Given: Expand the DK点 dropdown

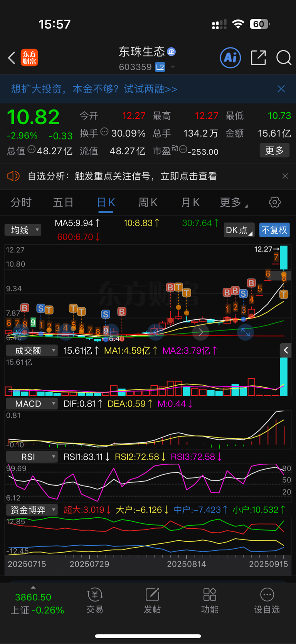Looking at the screenshot, I should (x=239, y=230).
